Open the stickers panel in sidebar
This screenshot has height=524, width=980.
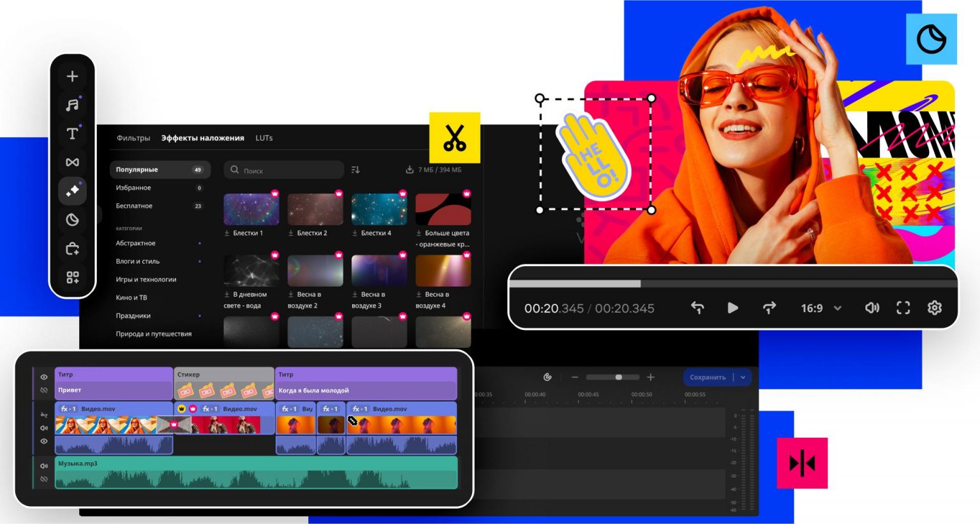pos(72,220)
